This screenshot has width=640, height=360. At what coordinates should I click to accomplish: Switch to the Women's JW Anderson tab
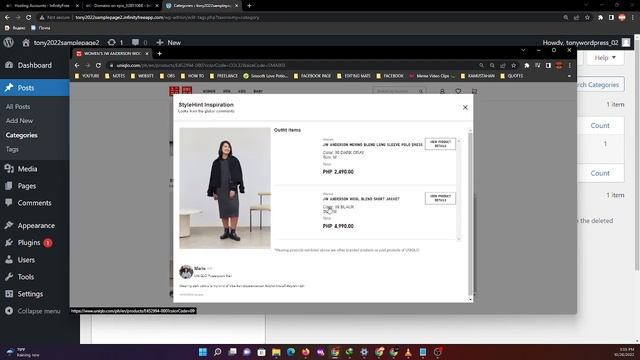[112, 53]
